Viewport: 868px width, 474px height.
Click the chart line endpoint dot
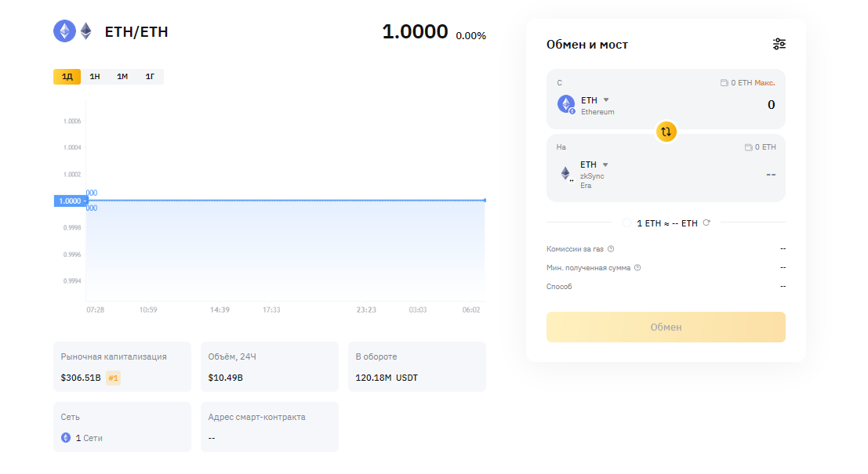(x=485, y=201)
